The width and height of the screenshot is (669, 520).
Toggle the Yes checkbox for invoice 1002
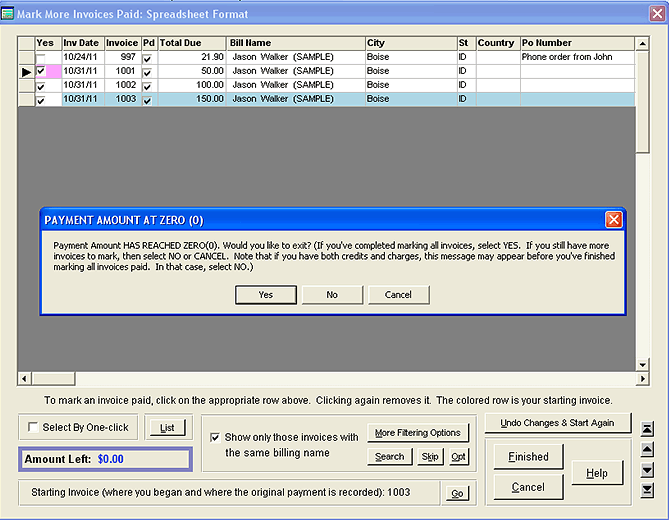(41, 86)
